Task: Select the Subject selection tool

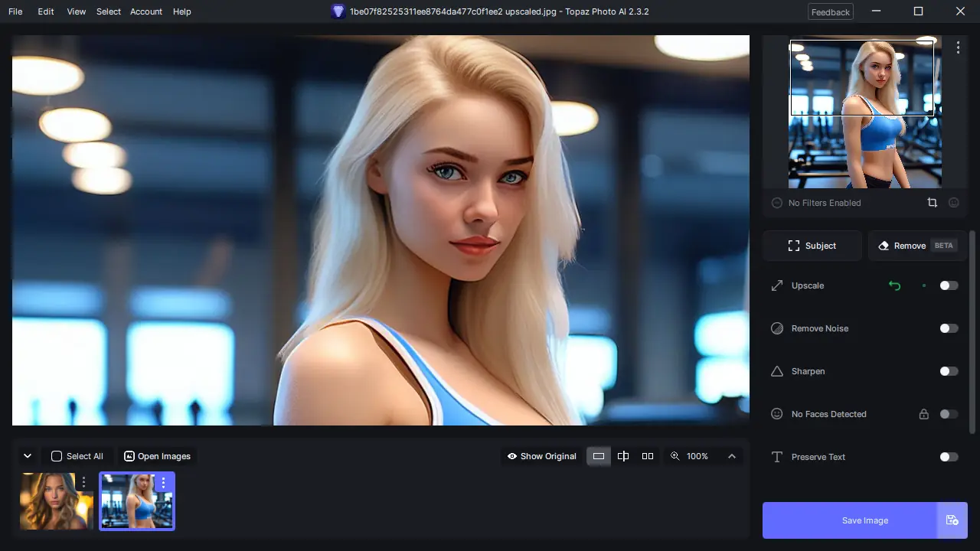Action: tap(812, 246)
